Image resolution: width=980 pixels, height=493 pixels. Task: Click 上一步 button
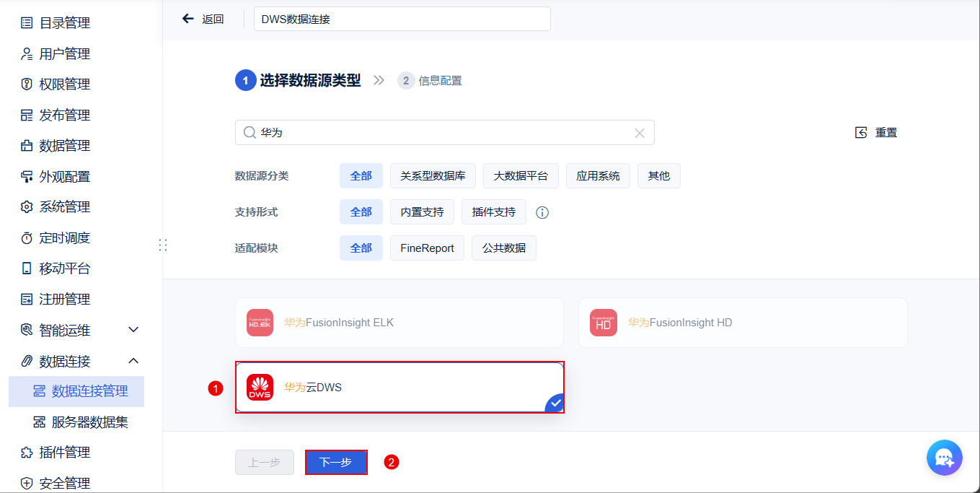point(265,463)
